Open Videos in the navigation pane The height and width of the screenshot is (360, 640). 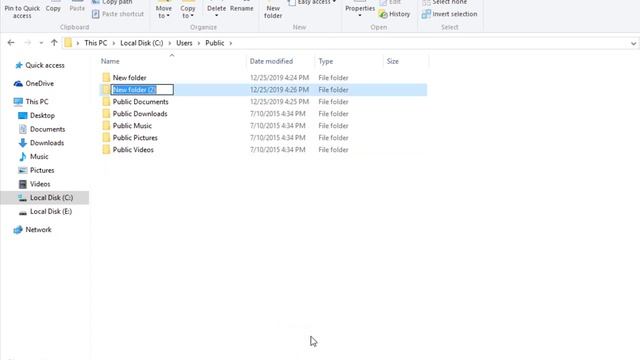(40, 184)
